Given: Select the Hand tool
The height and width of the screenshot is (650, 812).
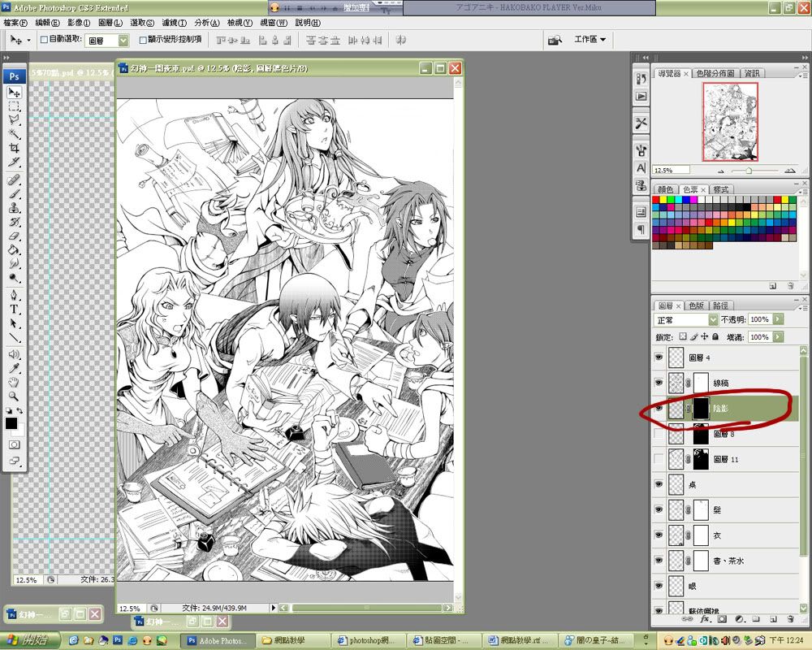Looking at the screenshot, I should (x=14, y=383).
